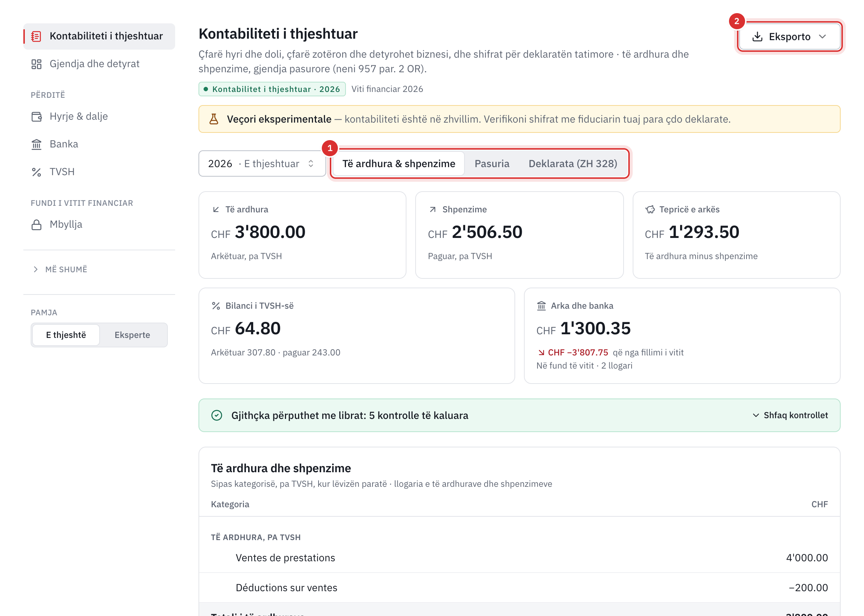The height and width of the screenshot is (616, 864).
Task: Click the piggy bank icon on Tepricë e arkës
Action: point(650,209)
